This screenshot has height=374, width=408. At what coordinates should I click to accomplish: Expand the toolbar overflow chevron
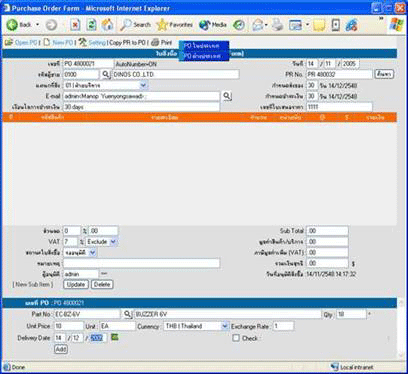pos(381,19)
